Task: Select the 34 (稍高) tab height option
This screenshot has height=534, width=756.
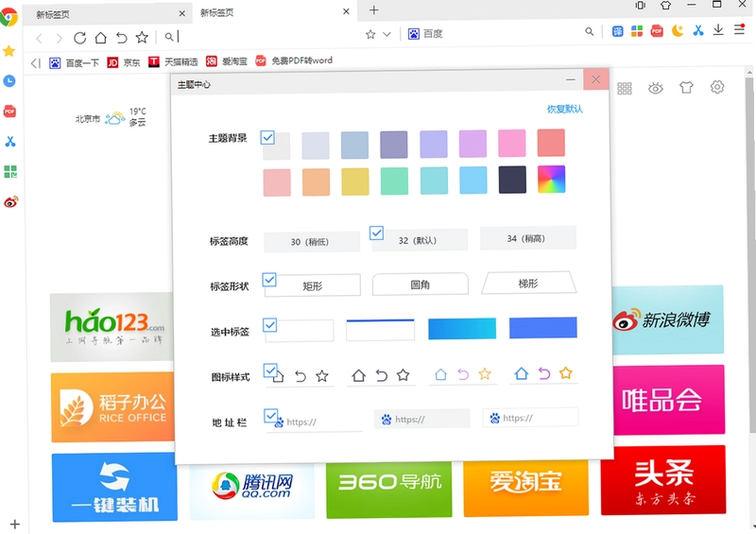Action: point(528,238)
